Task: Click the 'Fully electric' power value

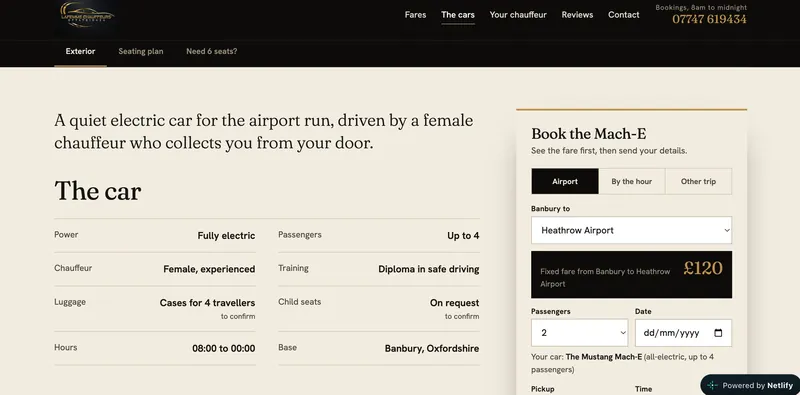Action: coord(226,236)
